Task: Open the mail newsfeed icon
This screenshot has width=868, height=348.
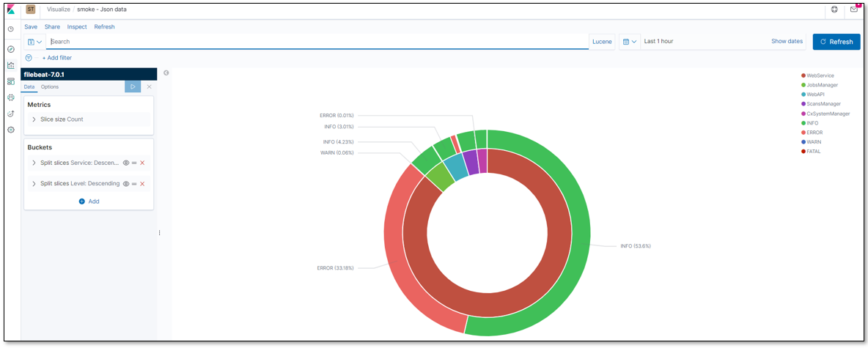Action: pos(854,10)
